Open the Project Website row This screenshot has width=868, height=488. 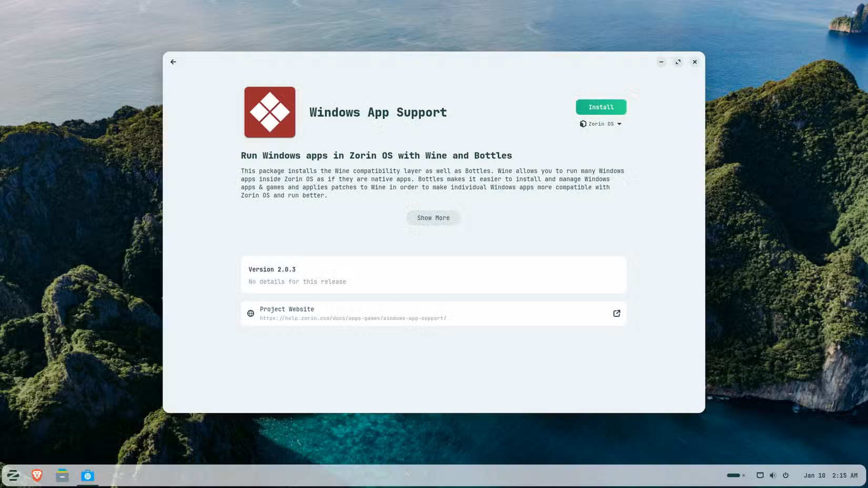point(433,313)
